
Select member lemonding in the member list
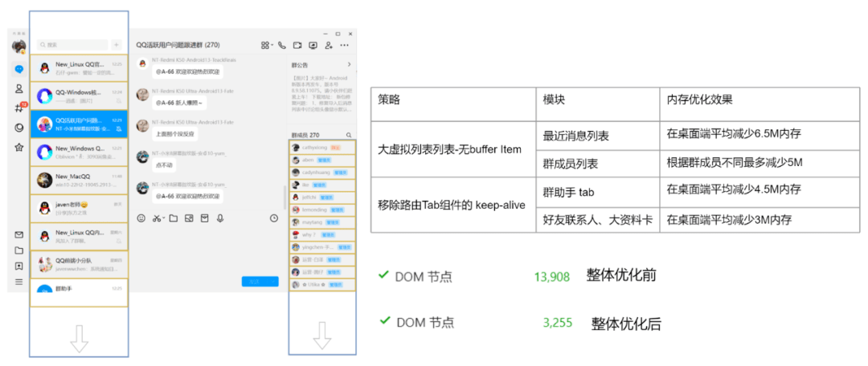pos(322,210)
